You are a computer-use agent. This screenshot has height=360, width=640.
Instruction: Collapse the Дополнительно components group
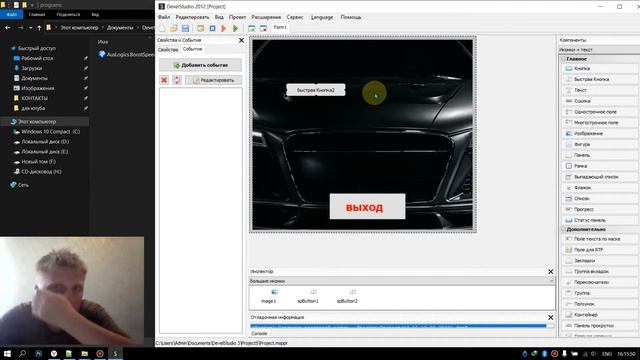pyautogui.click(x=563, y=229)
